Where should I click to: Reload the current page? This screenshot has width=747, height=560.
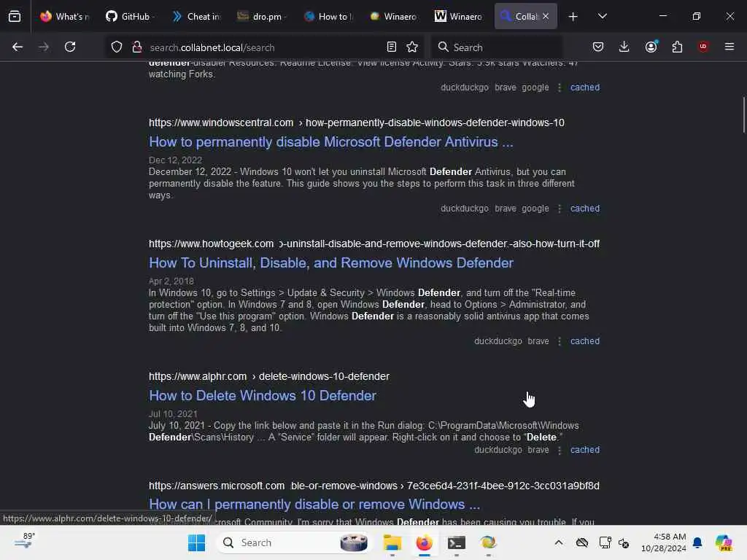(x=70, y=47)
